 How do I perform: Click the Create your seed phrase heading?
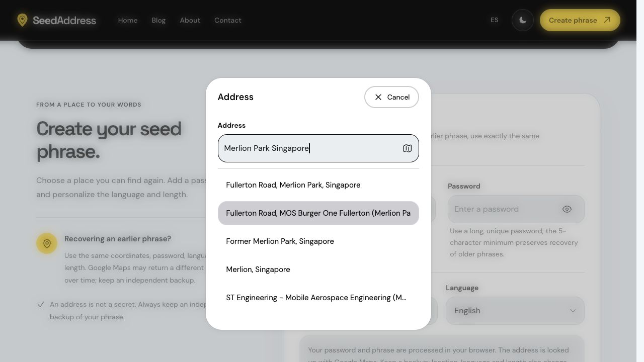[109, 140]
